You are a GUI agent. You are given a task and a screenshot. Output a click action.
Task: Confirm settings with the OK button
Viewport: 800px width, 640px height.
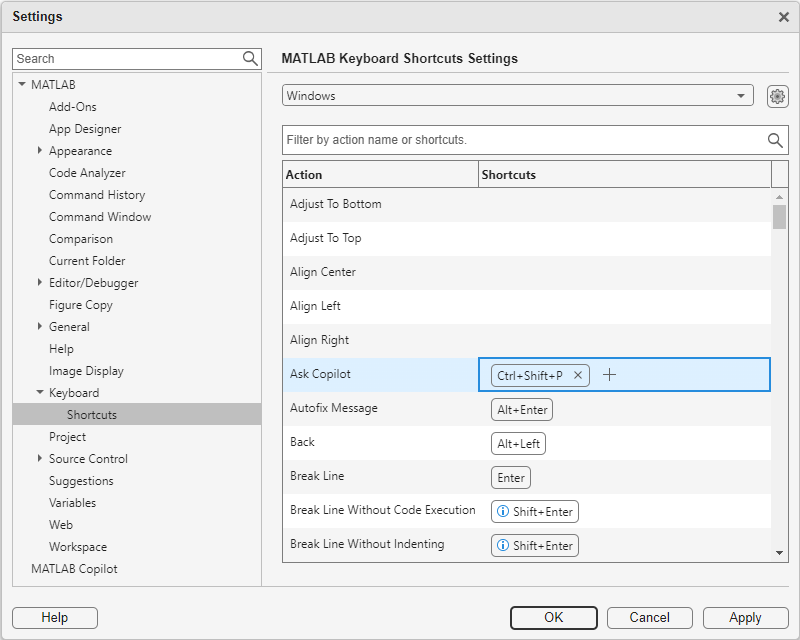(x=553, y=617)
